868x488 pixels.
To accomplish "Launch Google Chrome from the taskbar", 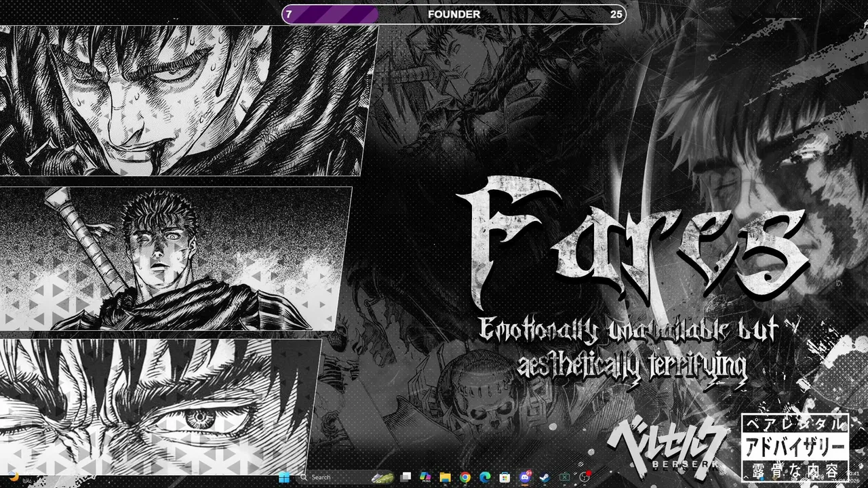I will pos(465,477).
